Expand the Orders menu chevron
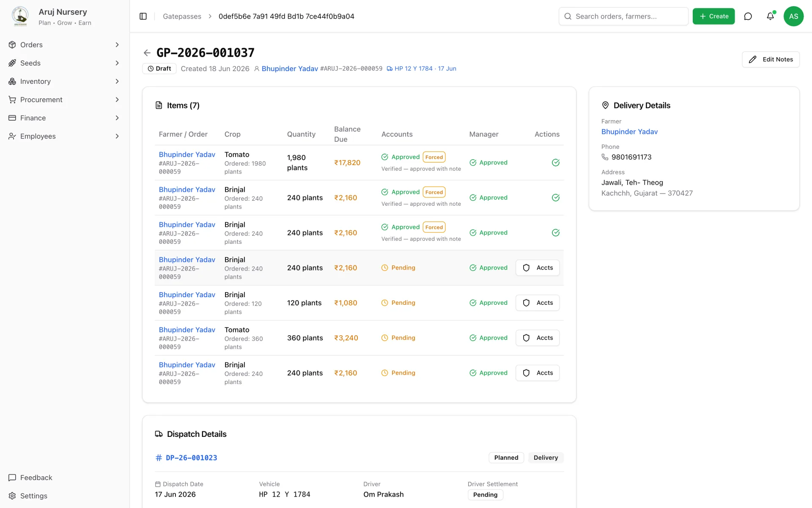This screenshot has height=508, width=812. (117, 45)
